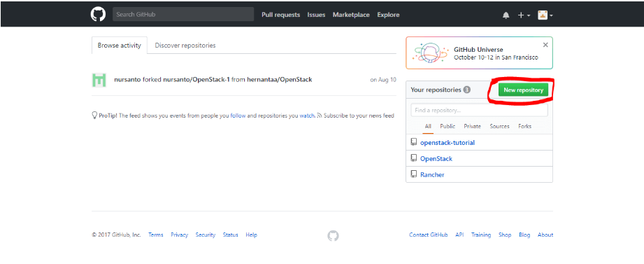The height and width of the screenshot is (264, 644).
Task: Open the plus create-new dropdown
Action: 524,15
